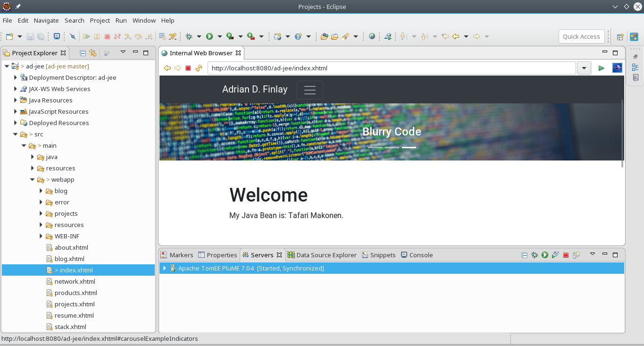Expand the Apache TomEE server entry
The height and width of the screenshot is (346, 644).
coord(164,268)
